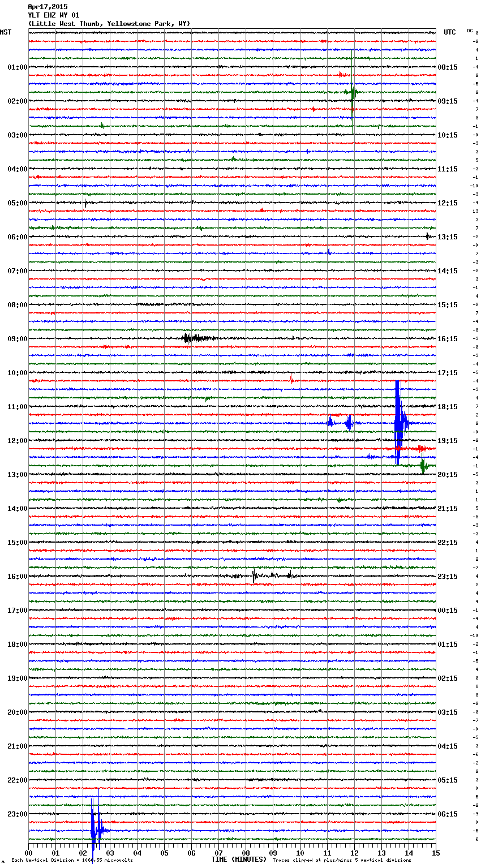This screenshot has height=868, width=481.
Task: Select the 20:00 MST time label
Action: point(18,712)
